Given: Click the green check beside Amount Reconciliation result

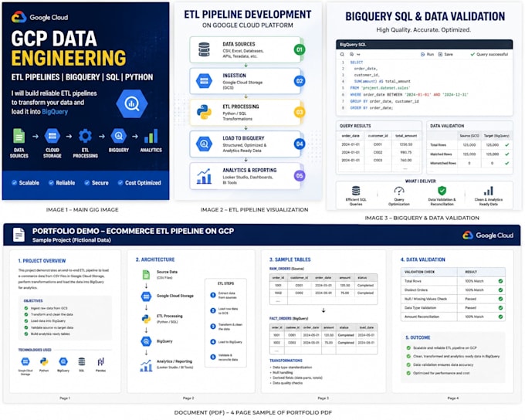Looking at the screenshot, I should click(500, 317).
